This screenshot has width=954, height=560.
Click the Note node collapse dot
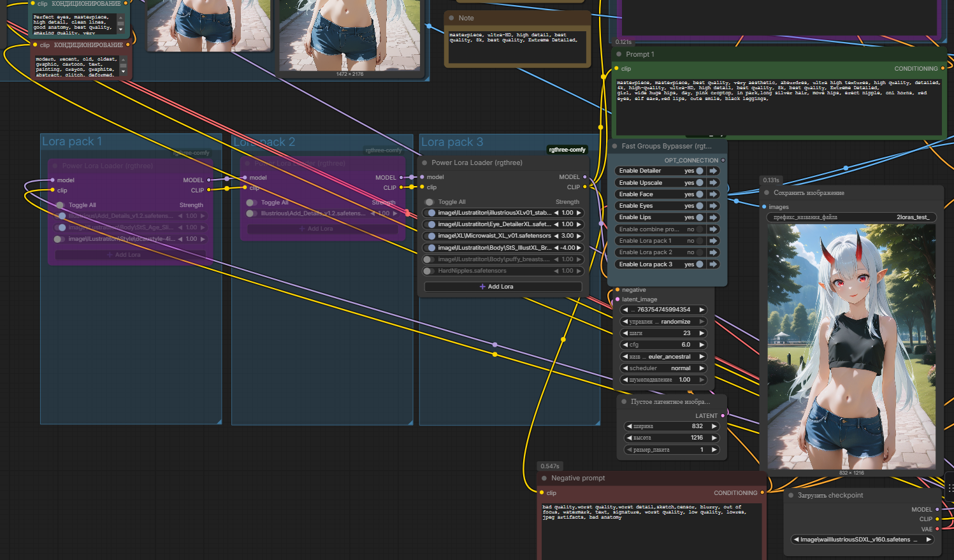tap(451, 18)
